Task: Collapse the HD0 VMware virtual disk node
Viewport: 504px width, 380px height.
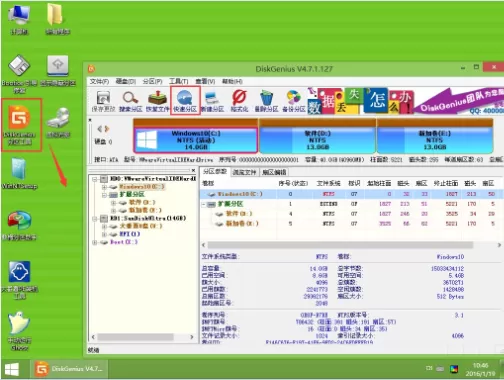Action: [94, 179]
